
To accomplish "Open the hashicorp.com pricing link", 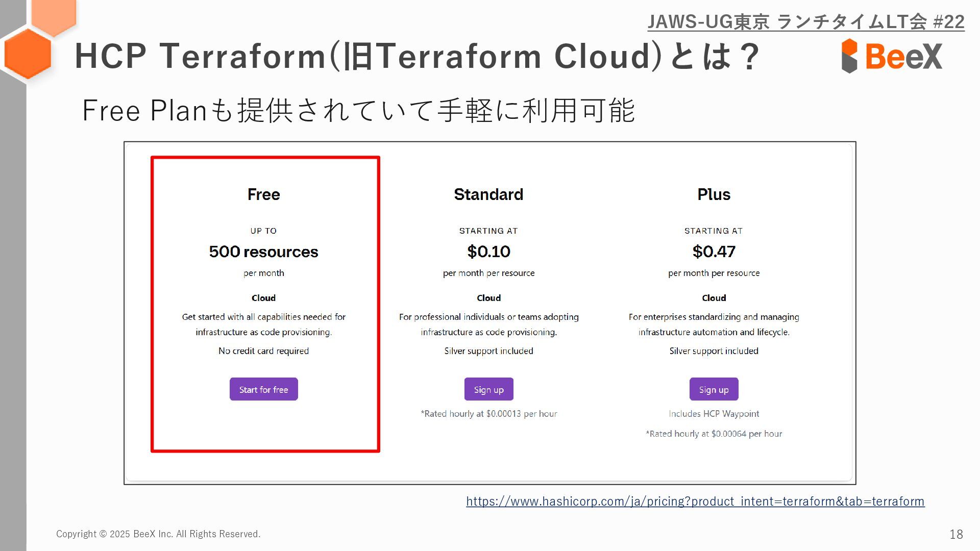I will coord(695,501).
